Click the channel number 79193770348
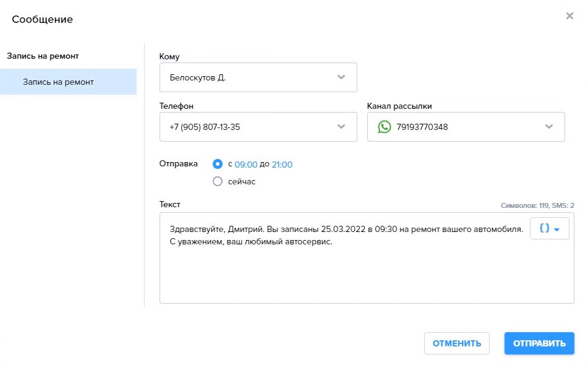Viewport: 588px width, 365px height. point(422,127)
